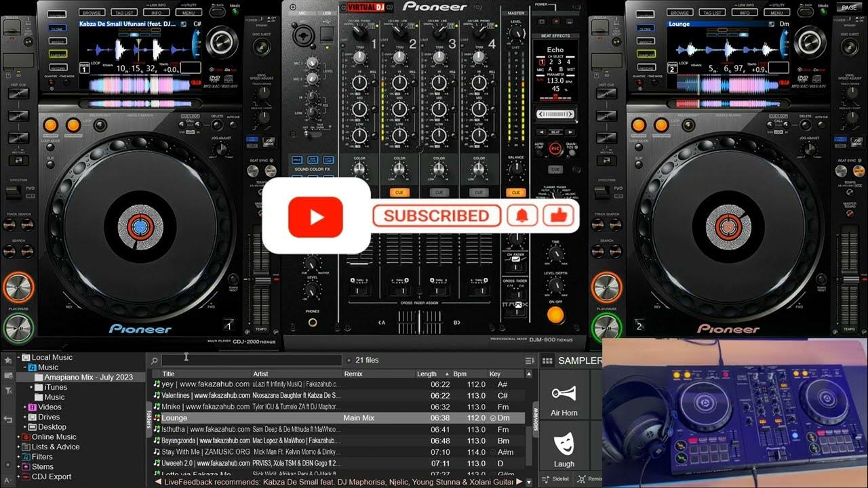Click the BROWSE button on left deck
Viewport: 868px width, 488px height.
pyautogui.click(x=92, y=12)
